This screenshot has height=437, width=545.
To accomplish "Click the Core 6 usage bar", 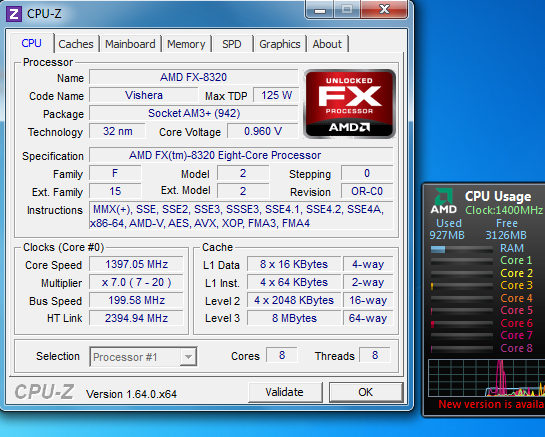I will [x=462, y=324].
